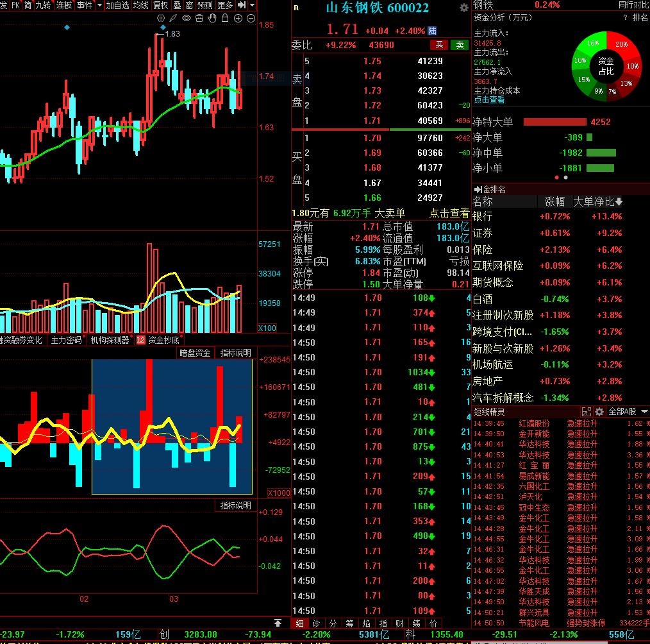
Task: Click the green 净小单 bar
Action: point(600,168)
